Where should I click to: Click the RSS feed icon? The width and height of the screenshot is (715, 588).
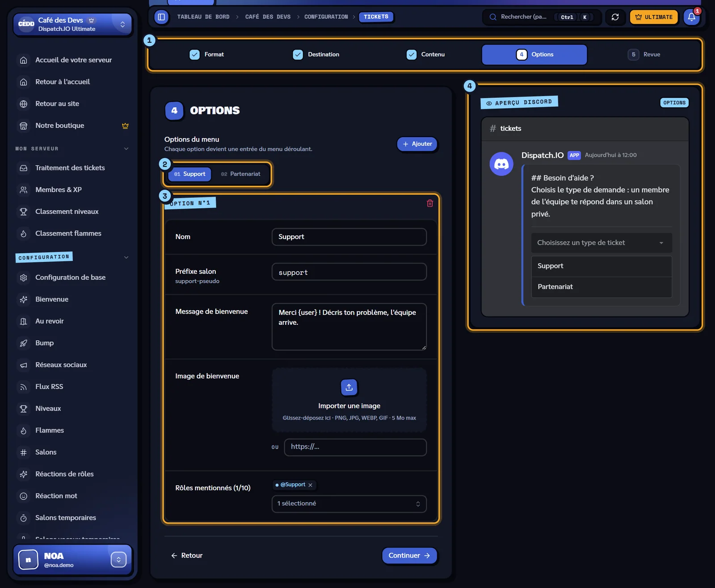point(24,387)
